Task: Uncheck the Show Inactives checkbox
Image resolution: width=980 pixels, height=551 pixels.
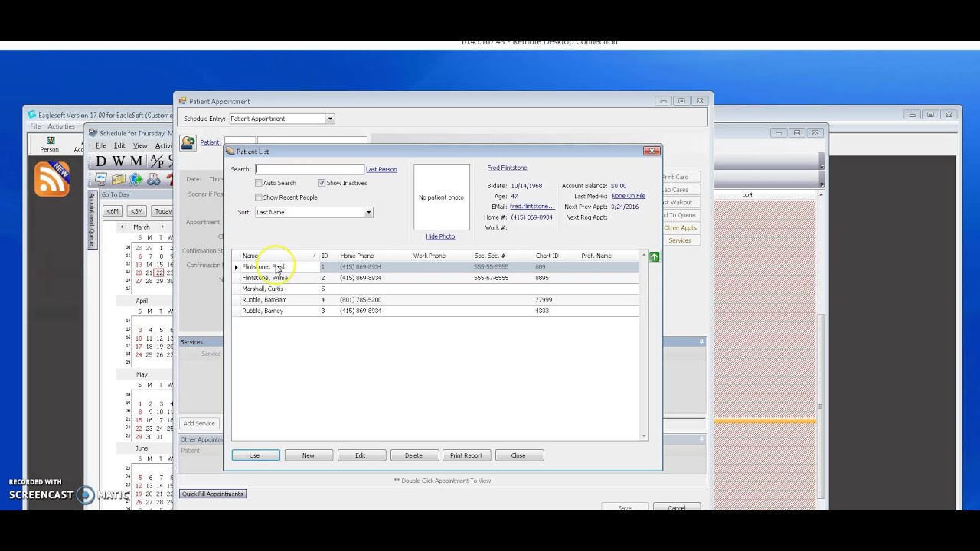Action: (x=322, y=184)
